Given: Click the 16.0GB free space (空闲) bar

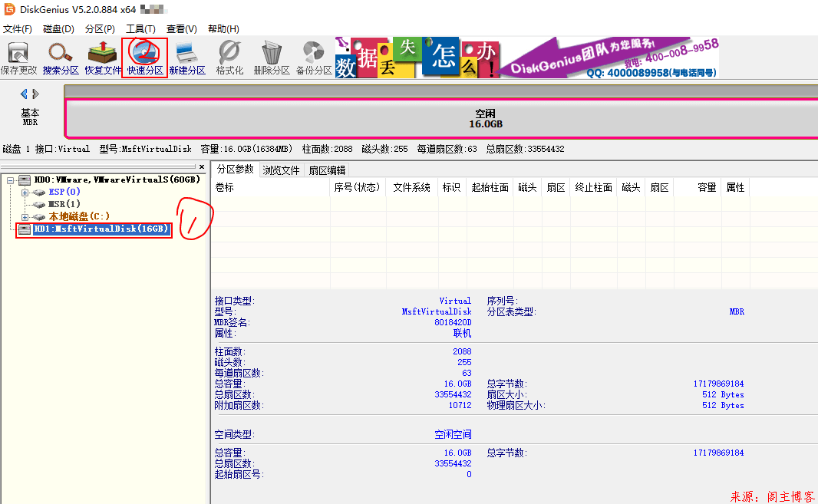Looking at the screenshot, I should pyautogui.click(x=440, y=118).
